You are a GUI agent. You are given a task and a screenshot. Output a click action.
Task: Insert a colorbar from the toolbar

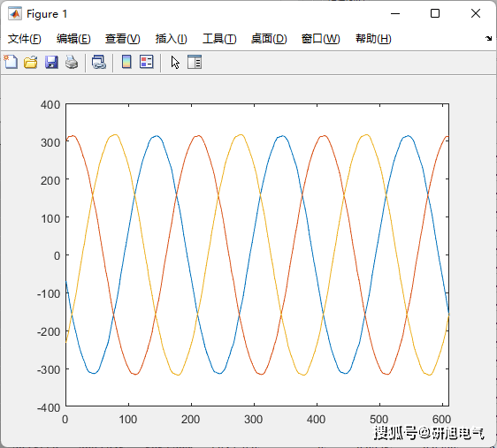tap(126, 62)
